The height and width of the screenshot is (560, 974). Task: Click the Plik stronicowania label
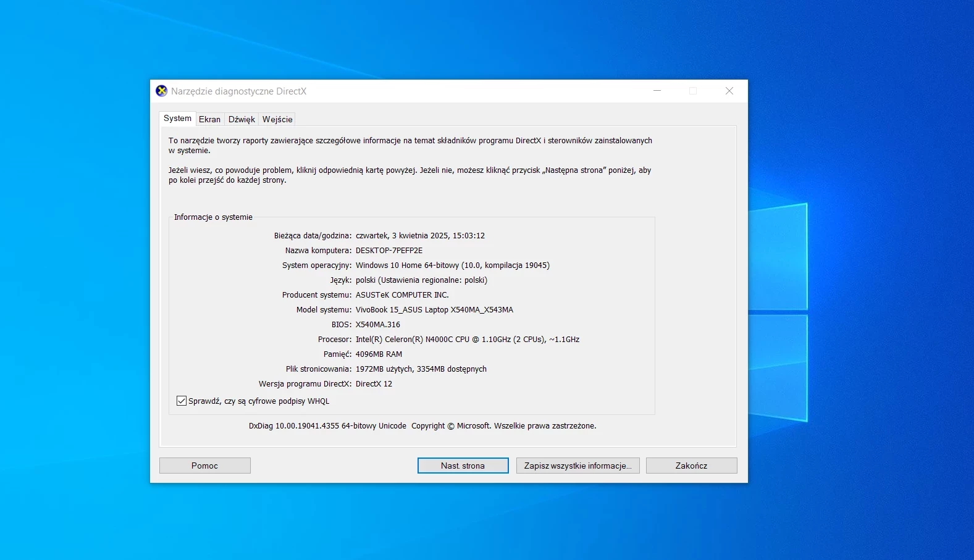319,369
